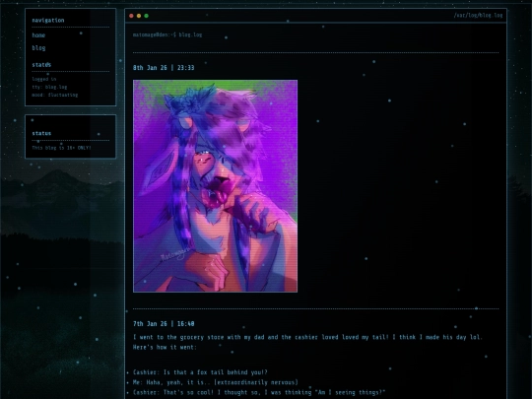Click the yellow window dot
Viewport: 532px width, 399px height.
[x=139, y=16]
